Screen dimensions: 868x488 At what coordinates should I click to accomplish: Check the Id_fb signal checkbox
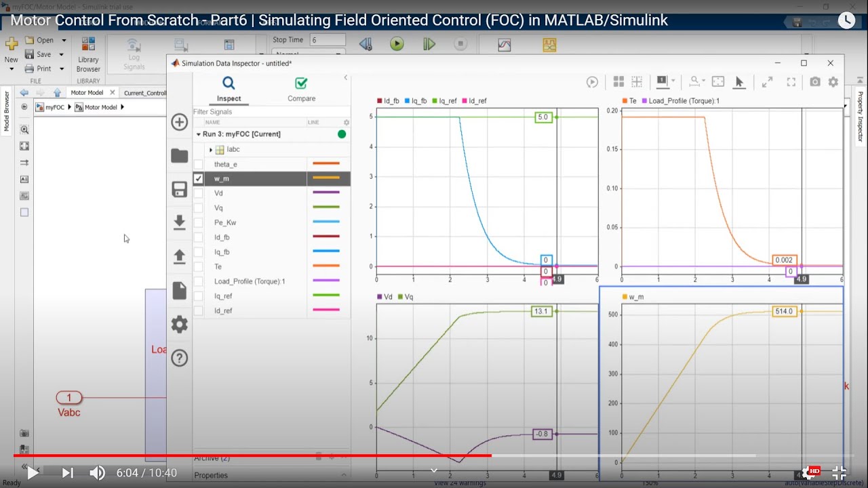pos(198,237)
